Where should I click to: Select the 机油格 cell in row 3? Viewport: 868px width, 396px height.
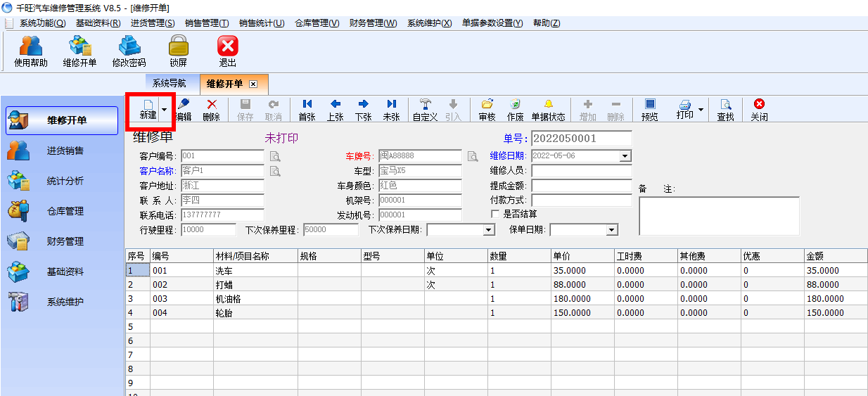(x=255, y=298)
